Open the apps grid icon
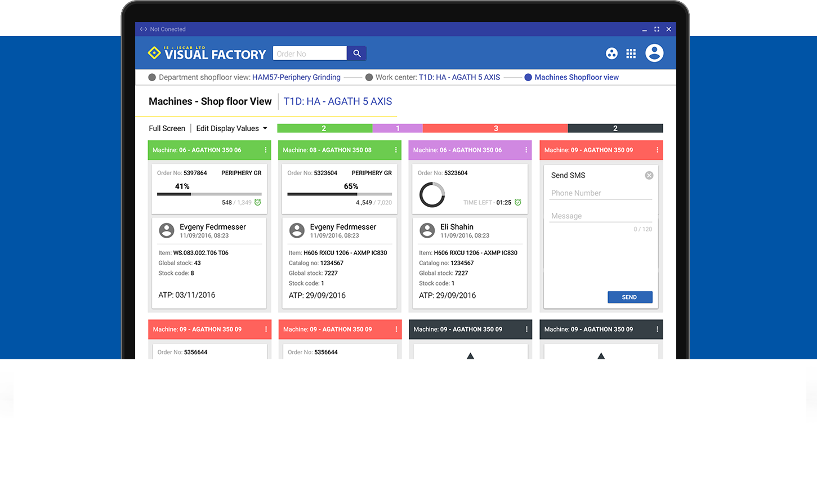Viewport: 817px width, 504px height. pyautogui.click(x=631, y=53)
